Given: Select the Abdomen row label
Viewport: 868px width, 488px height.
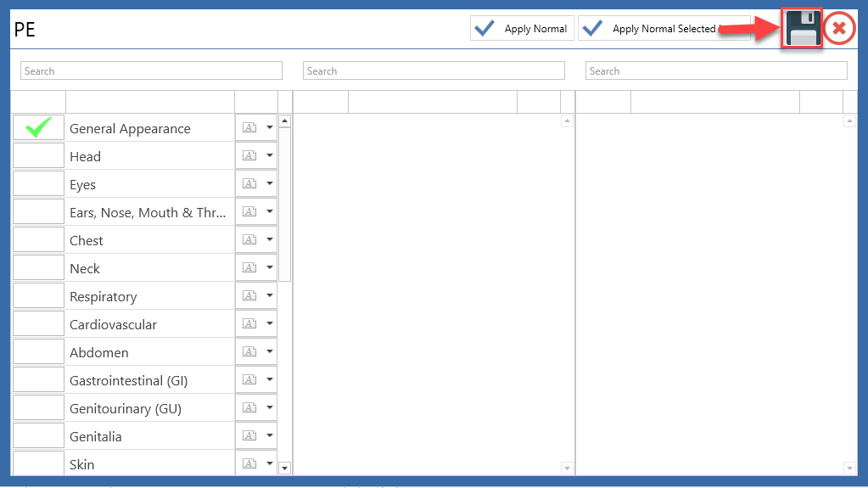Looking at the screenshot, I should pos(99,353).
